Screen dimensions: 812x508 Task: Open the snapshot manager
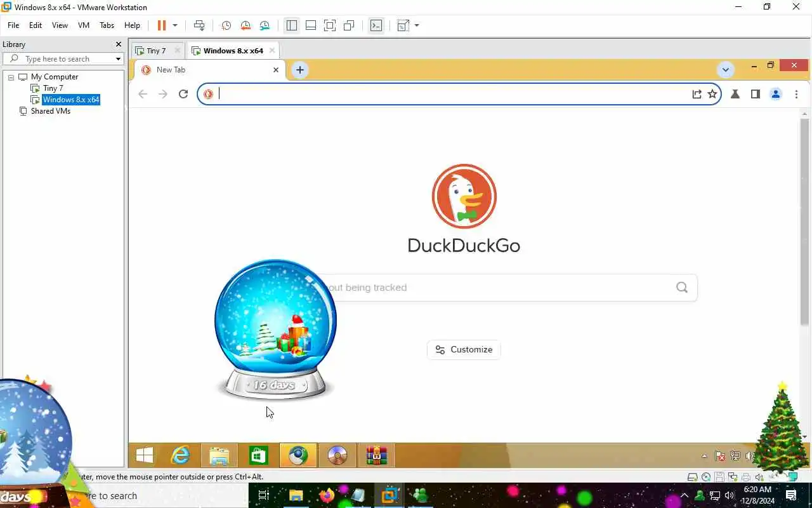click(x=265, y=25)
